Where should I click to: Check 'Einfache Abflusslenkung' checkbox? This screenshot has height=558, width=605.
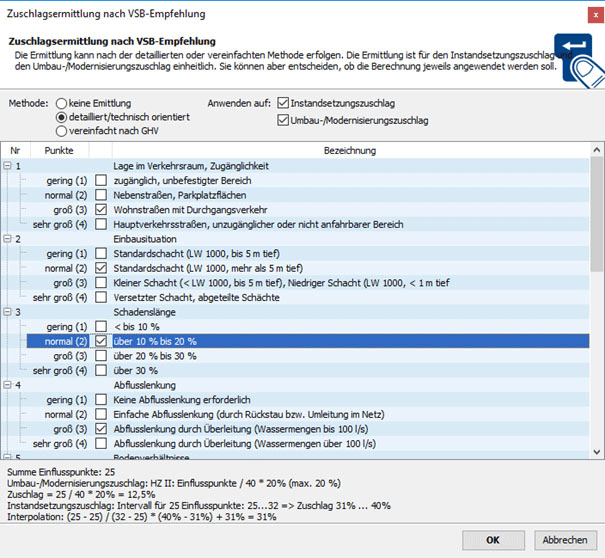click(x=101, y=414)
